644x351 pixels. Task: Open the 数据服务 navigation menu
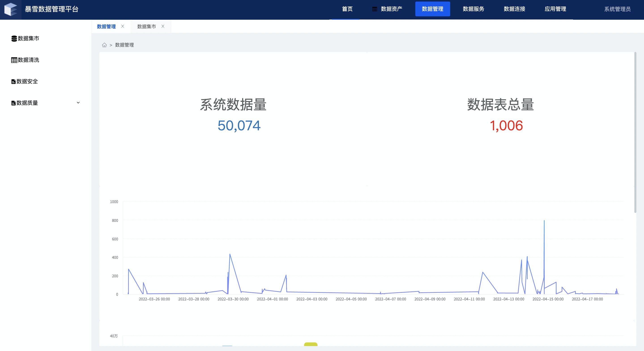[473, 9]
